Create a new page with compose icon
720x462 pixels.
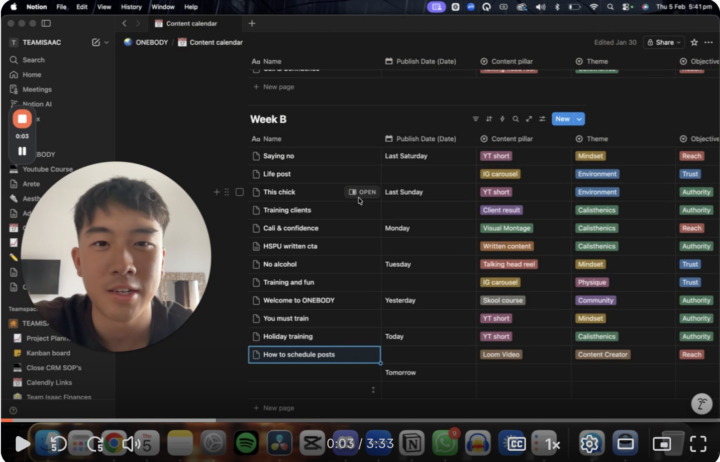pyautogui.click(x=95, y=42)
